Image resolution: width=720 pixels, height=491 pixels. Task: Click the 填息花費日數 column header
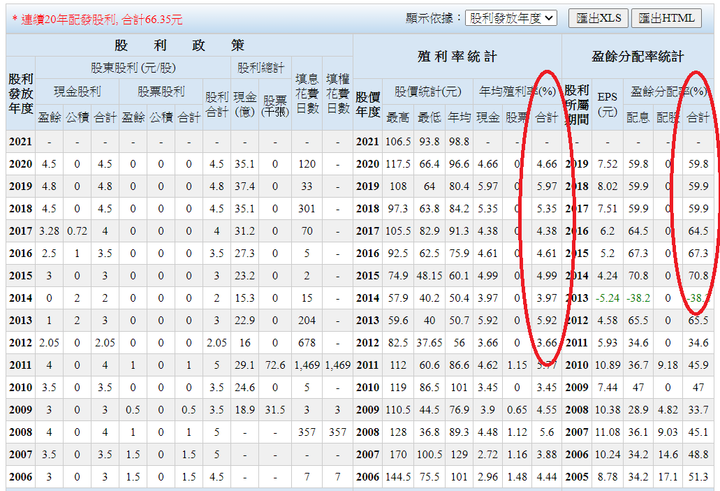click(x=307, y=93)
